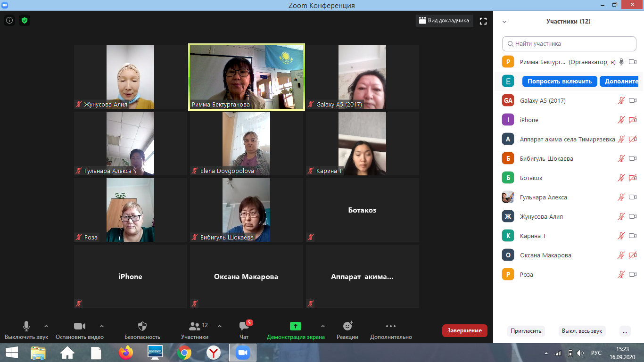
Task: Toggle Participants (Участники) panel
Action: click(194, 326)
